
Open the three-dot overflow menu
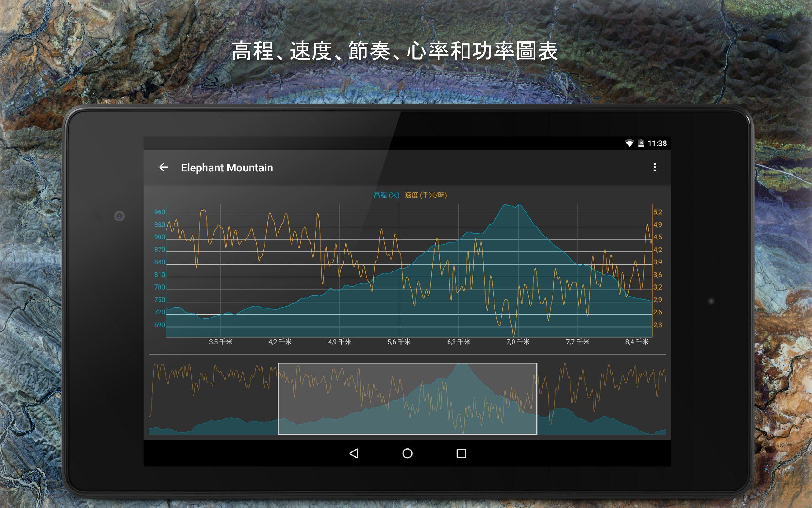(655, 167)
